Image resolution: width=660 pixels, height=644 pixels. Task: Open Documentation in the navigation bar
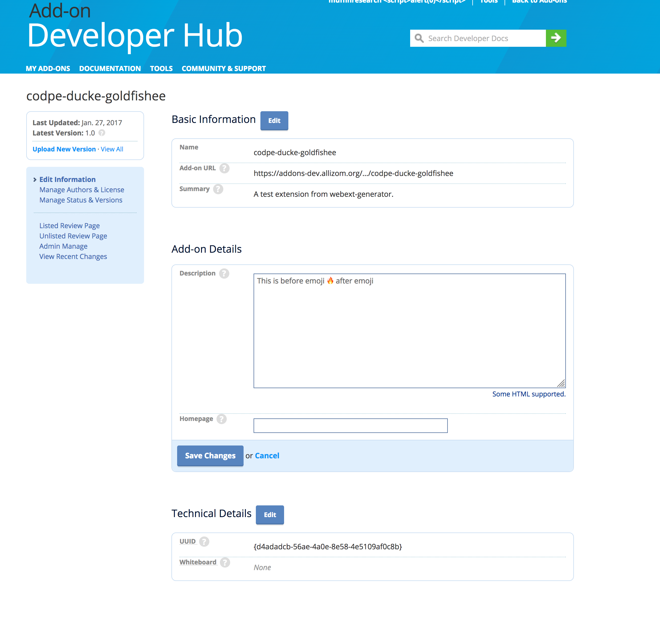110,68
